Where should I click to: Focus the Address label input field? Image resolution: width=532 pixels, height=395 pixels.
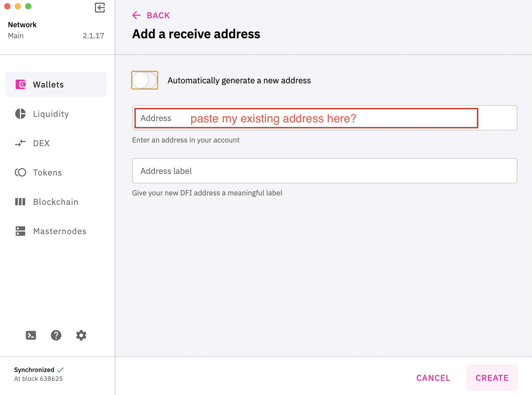[x=324, y=171]
